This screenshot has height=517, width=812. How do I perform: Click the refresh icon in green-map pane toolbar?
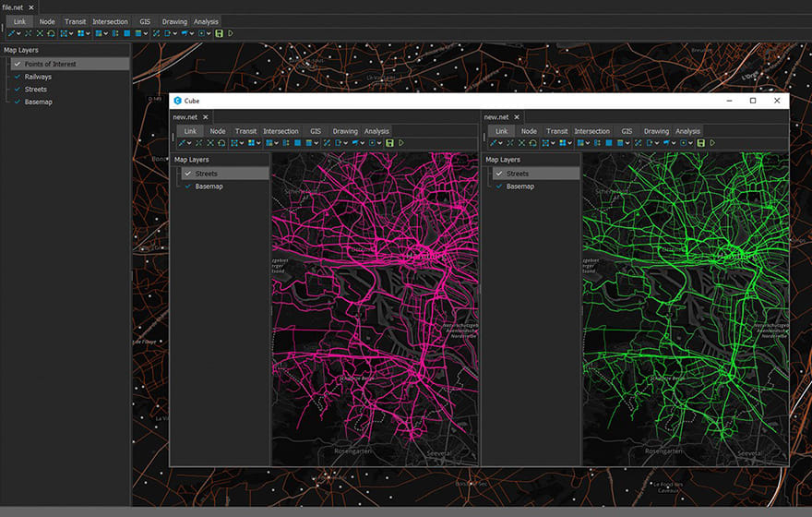coord(533,142)
